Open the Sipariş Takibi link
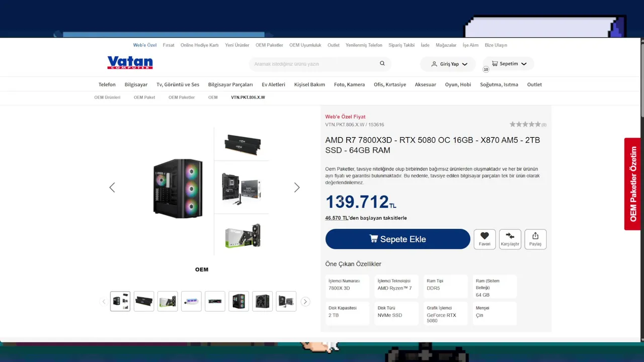 401,45
